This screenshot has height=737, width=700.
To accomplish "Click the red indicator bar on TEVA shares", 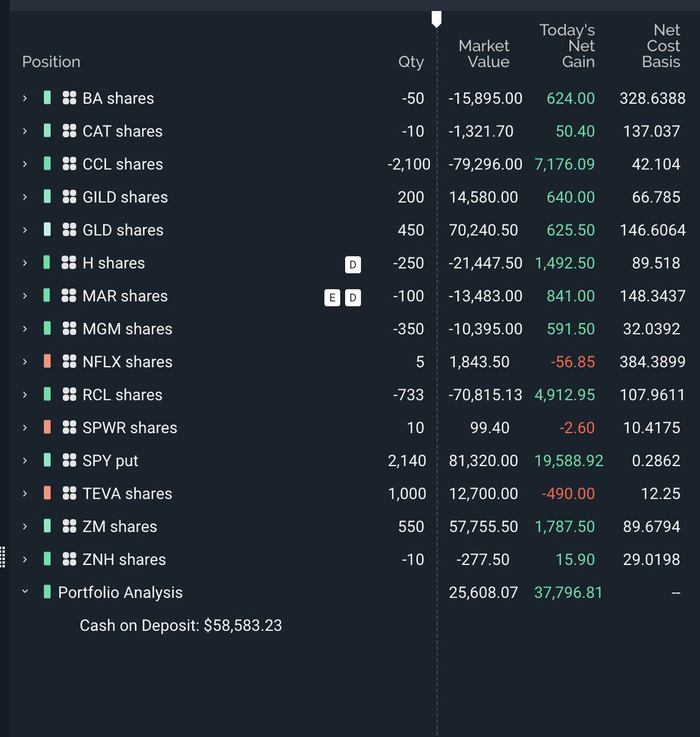I will 47,493.
